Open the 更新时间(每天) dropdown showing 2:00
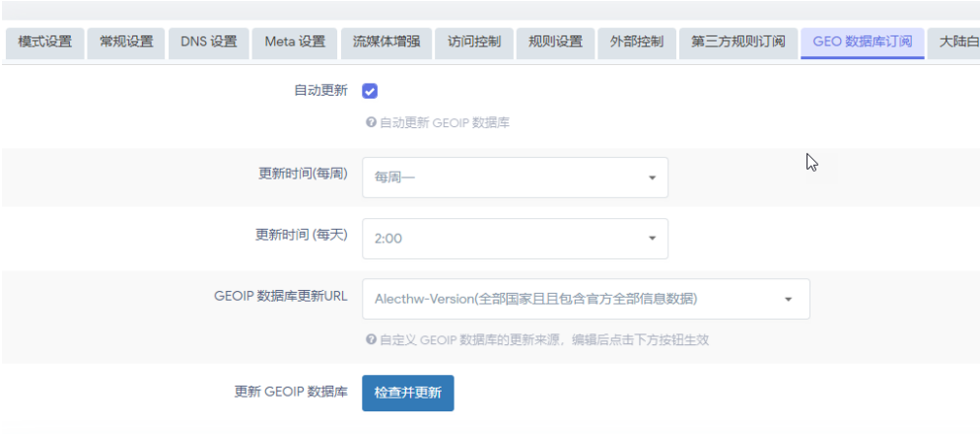Image resolution: width=980 pixels, height=434 pixels. click(515, 239)
